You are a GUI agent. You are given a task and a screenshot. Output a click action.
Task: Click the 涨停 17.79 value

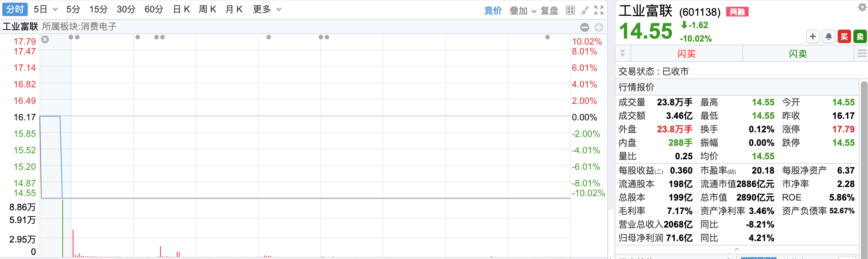(x=843, y=129)
